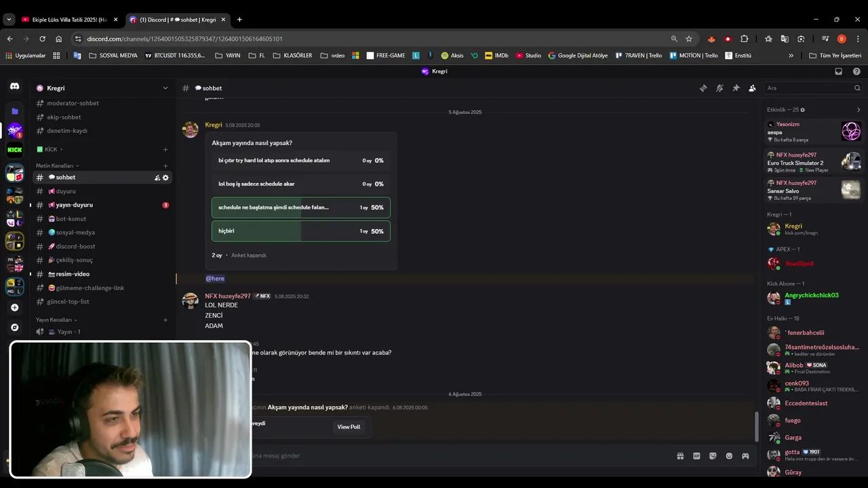
Task: Open a new browser tab
Action: tap(239, 20)
